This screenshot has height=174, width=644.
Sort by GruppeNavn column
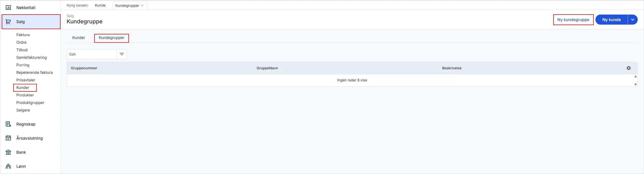[x=267, y=68]
